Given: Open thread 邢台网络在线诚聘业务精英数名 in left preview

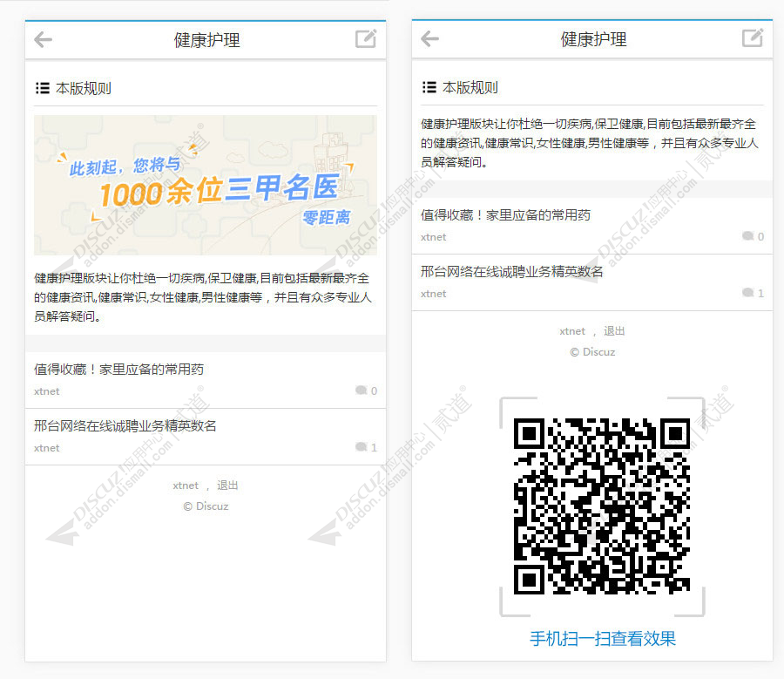Looking at the screenshot, I should pyautogui.click(x=125, y=426).
